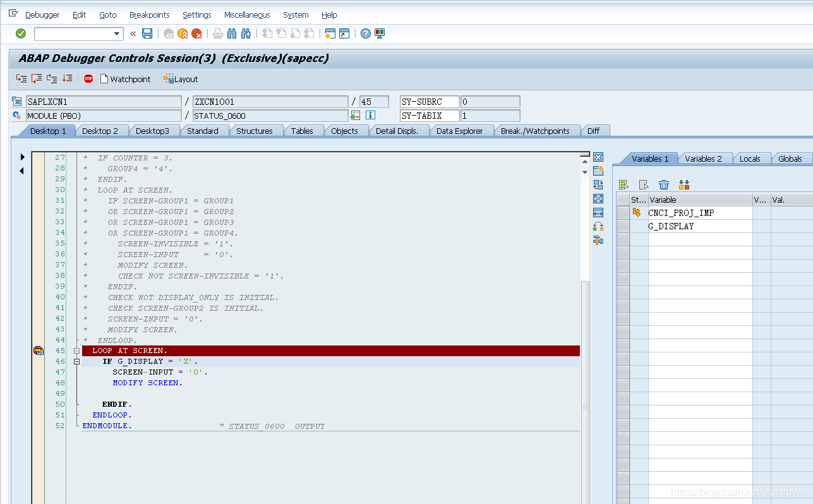Click the first list-arrow icon in Variables toolbar
This screenshot has height=504, width=813.
[624, 184]
